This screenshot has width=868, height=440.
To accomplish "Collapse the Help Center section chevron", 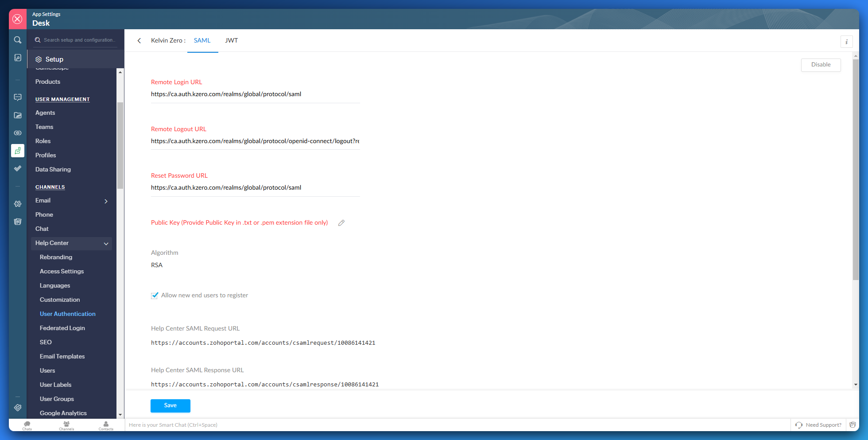I will click(x=106, y=244).
